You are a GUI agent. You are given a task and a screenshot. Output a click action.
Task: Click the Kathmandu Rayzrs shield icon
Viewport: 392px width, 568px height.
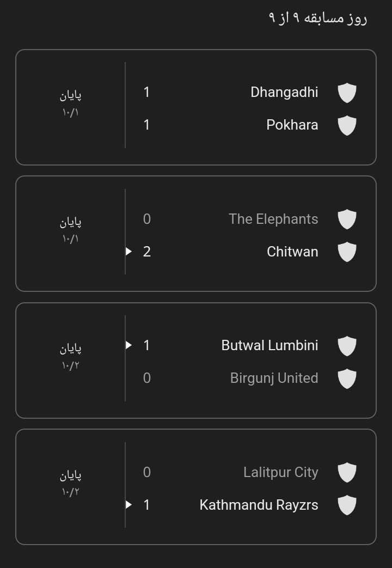347,505
